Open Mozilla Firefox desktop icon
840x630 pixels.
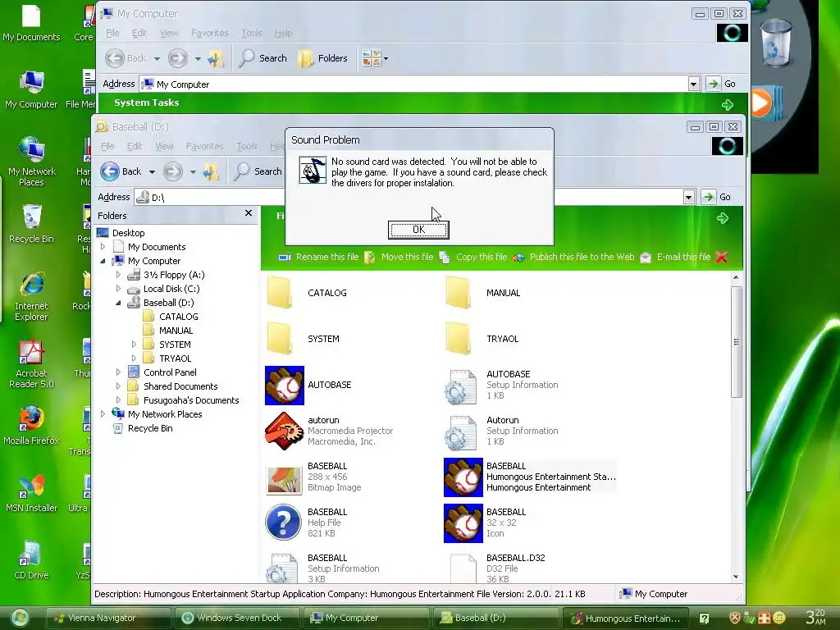point(32,427)
